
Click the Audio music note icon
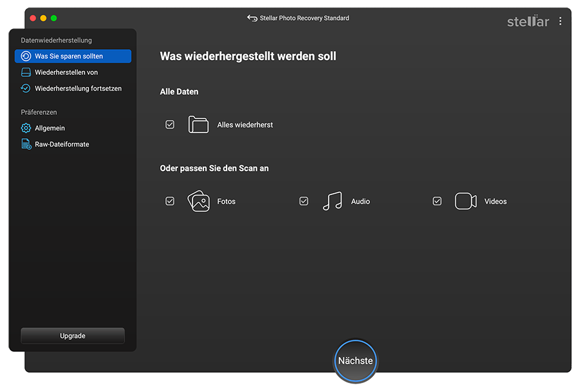[332, 201]
